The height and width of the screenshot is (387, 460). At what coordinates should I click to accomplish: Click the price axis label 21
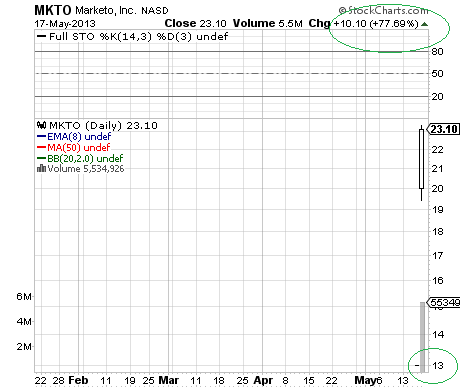[438, 169]
